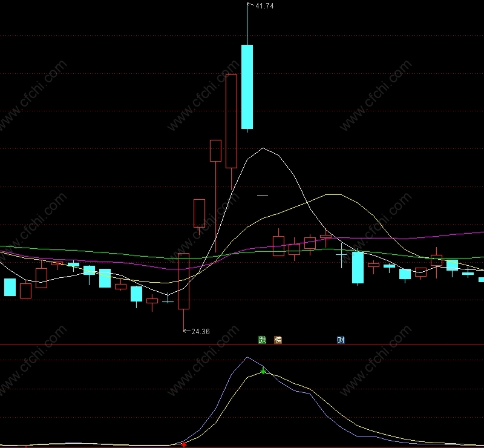This screenshot has width=484, height=448.
Task: Select the red hollow candle left of the peak run
Action: coord(200,213)
